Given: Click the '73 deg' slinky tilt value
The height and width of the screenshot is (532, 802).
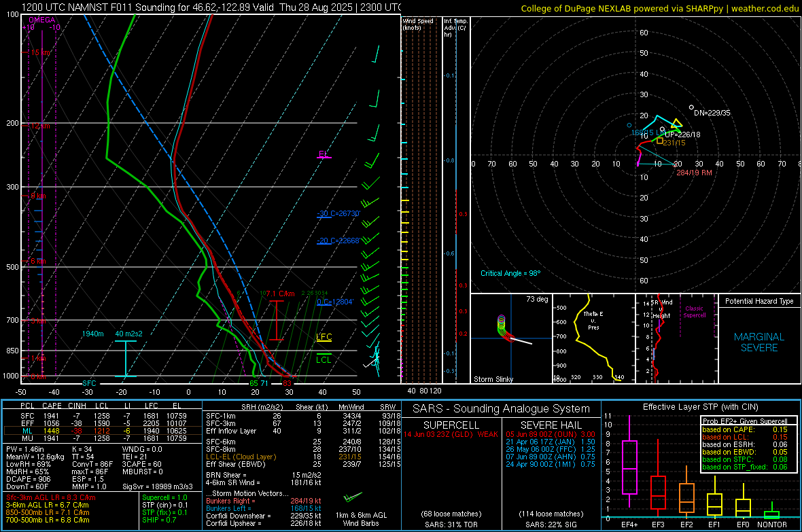Looking at the screenshot, I should click(x=537, y=299).
